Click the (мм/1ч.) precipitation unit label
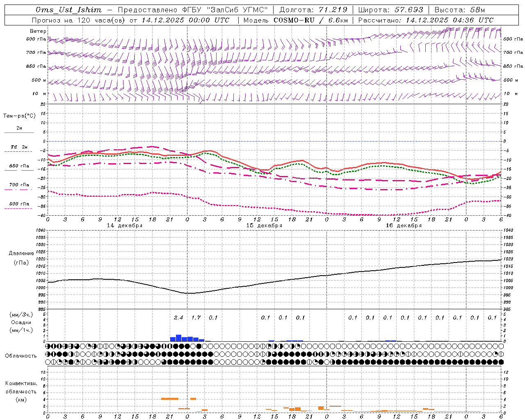525x420 pixels. click(21, 330)
